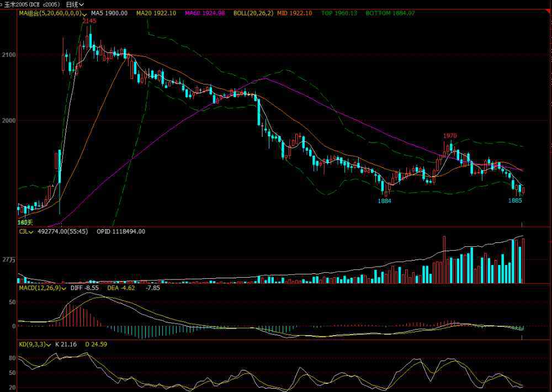The height and width of the screenshot is (392, 552).
Task: Click the 1970 high price label
Action: pos(449,136)
